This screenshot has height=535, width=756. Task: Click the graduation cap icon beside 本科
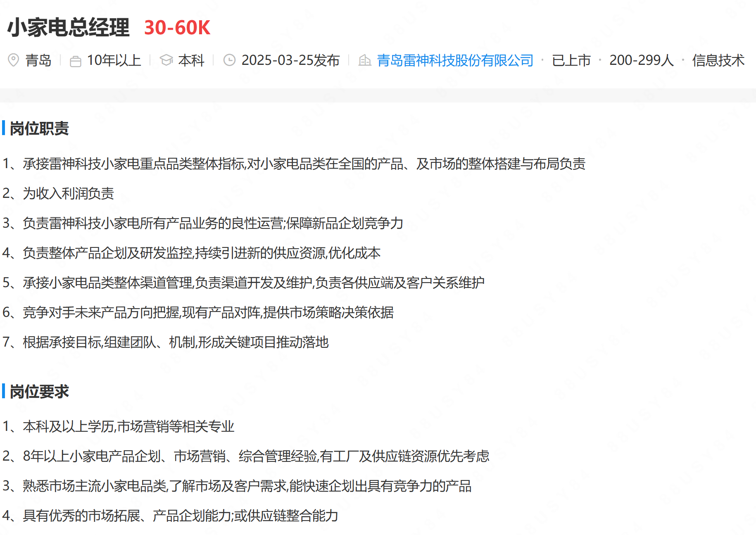click(166, 60)
